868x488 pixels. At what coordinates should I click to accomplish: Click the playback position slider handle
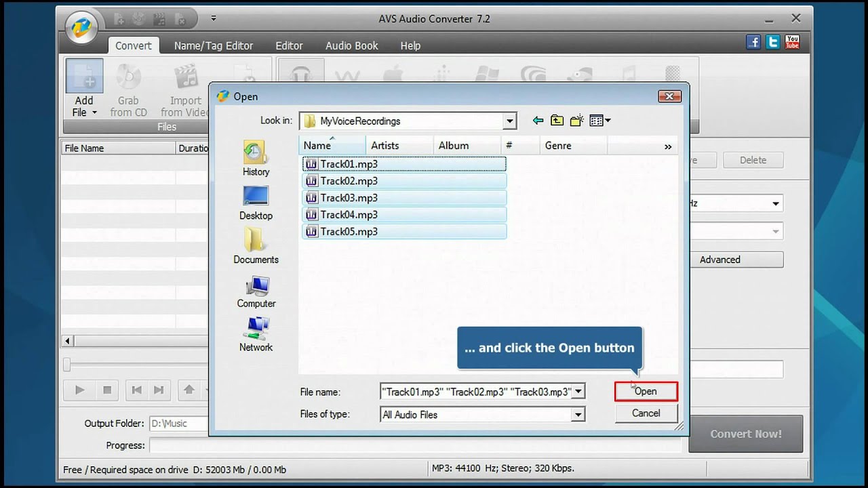point(66,365)
